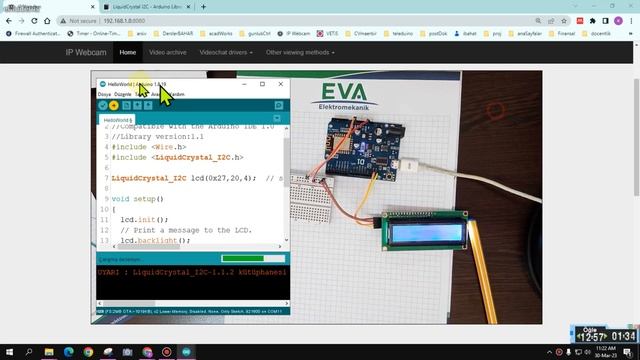640x360 pixels.
Task: Click the share page icon in address bar
Action: [x=551, y=21]
